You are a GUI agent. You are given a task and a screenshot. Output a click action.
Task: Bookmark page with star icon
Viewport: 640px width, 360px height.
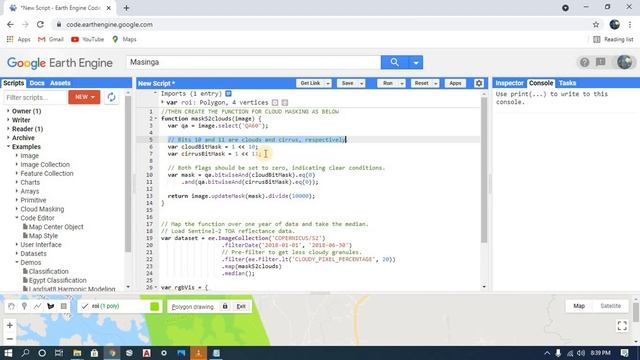tap(596, 24)
